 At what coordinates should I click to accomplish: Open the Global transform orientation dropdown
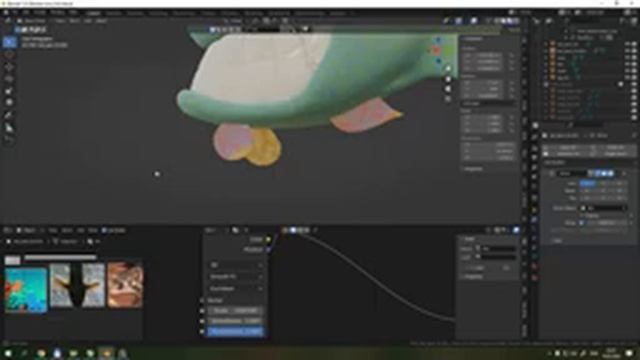234,20
